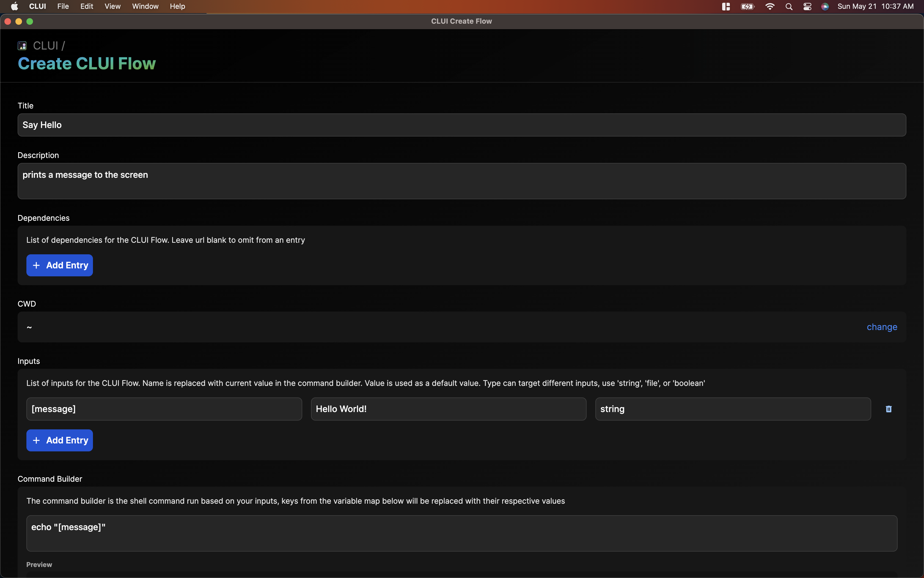924x578 pixels.
Task: Open the Help menu
Action: point(178,7)
